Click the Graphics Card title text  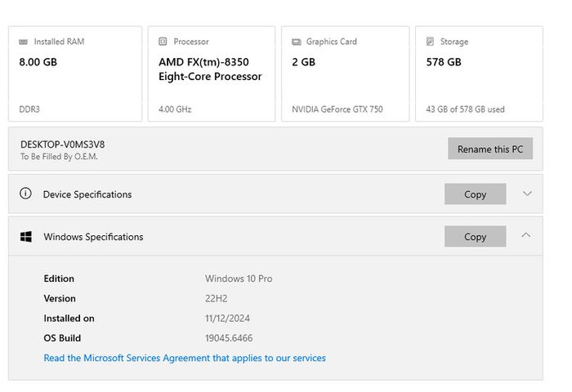click(x=332, y=42)
